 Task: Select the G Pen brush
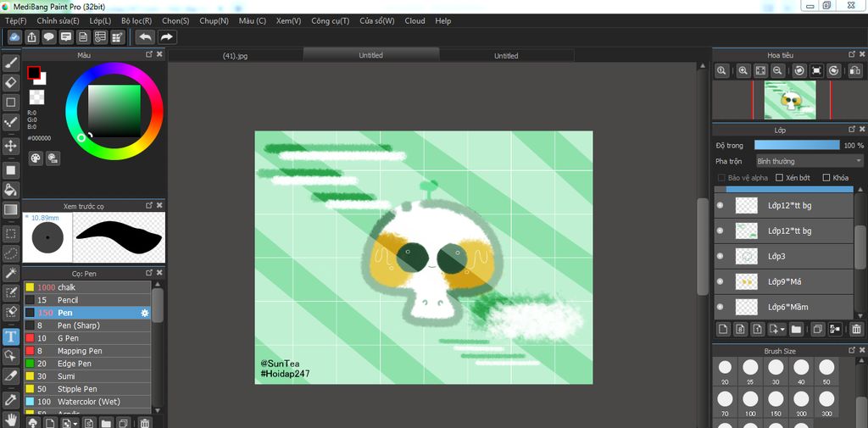pyautogui.click(x=87, y=338)
